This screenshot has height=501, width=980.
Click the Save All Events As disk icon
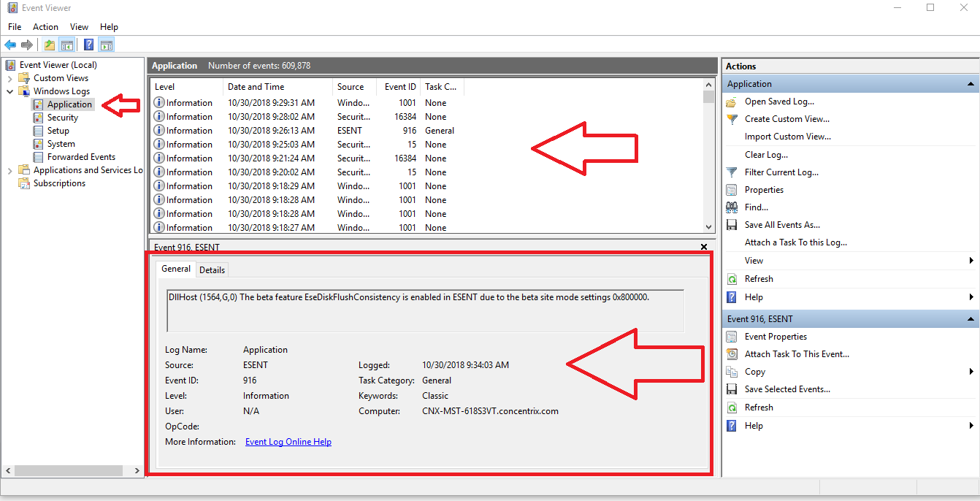[732, 225]
